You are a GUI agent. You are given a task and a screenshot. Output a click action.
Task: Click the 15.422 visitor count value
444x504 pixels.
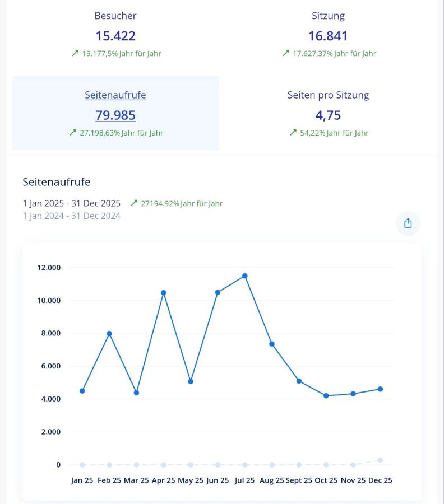[115, 36]
